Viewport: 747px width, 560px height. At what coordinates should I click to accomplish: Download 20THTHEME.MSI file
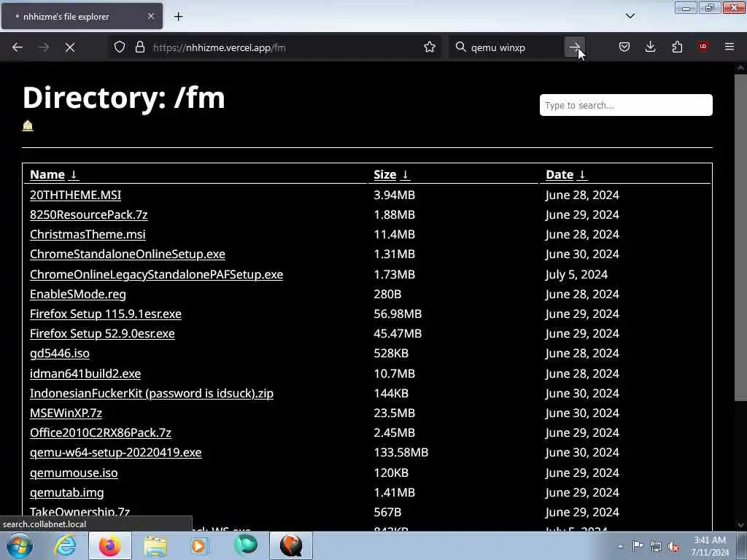(x=76, y=195)
